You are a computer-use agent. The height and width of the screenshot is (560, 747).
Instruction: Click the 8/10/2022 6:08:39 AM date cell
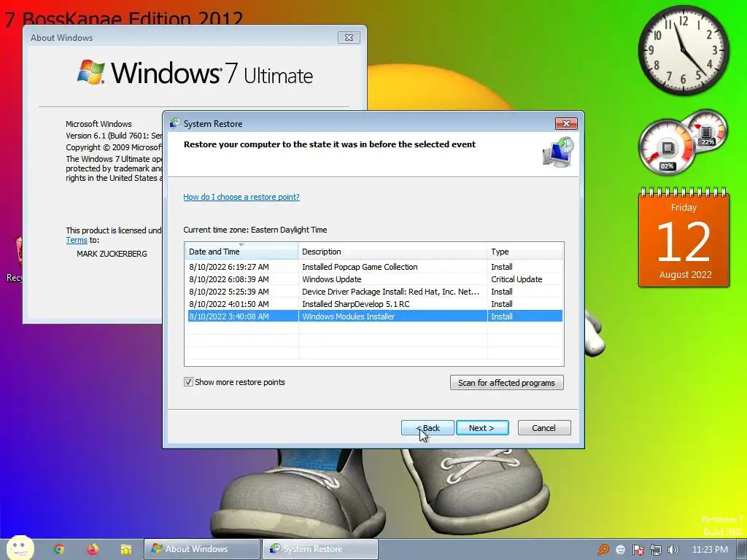[x=228, y=279]
